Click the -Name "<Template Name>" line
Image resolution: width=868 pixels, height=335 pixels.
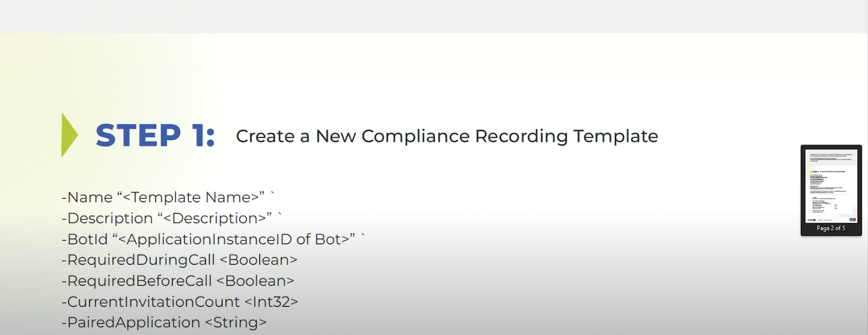click(167, 198)
